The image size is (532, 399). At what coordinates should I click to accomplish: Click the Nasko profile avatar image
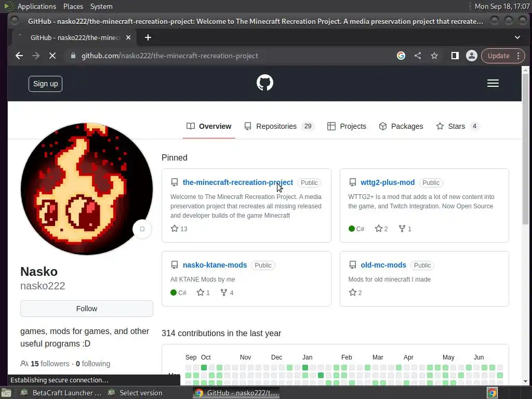[x=87, y=189]
